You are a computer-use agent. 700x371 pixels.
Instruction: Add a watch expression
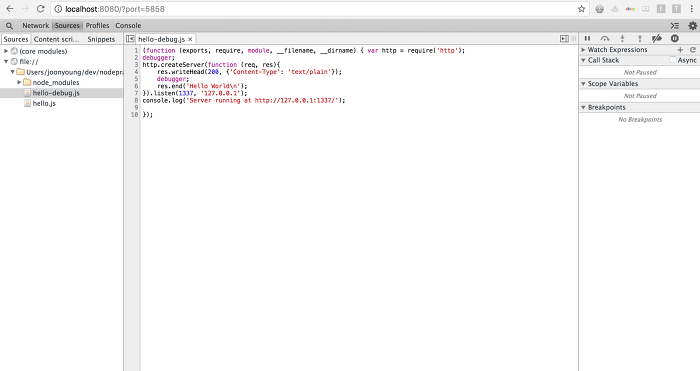[x=680, y=50]
